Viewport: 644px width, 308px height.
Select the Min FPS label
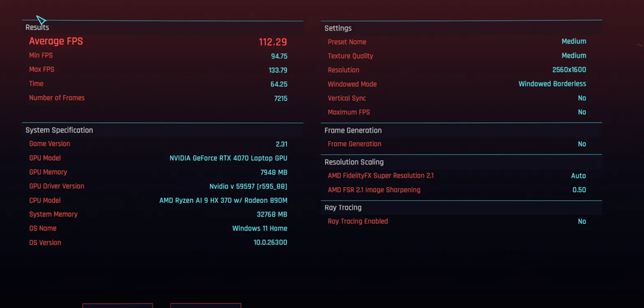(41, 55)
